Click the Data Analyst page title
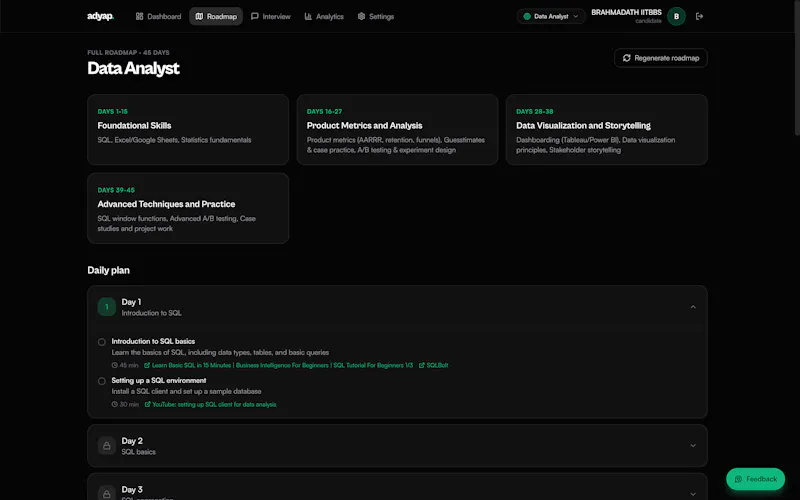The width and height of the screenshot is (800, 500). click(x=133, y=68)
